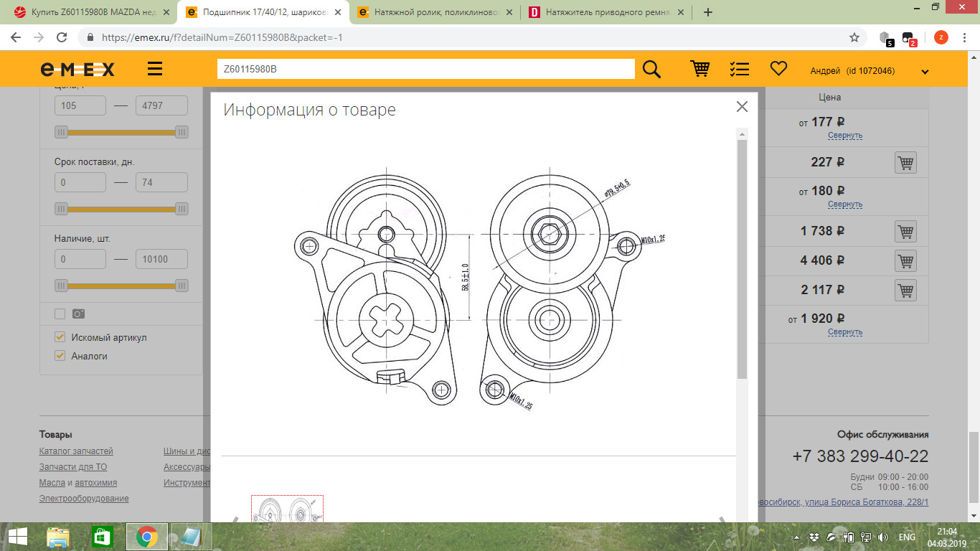Close the product information dialog
Image resolution: width=980 pixels, height=551 pixels.
[x=742, y=106]
